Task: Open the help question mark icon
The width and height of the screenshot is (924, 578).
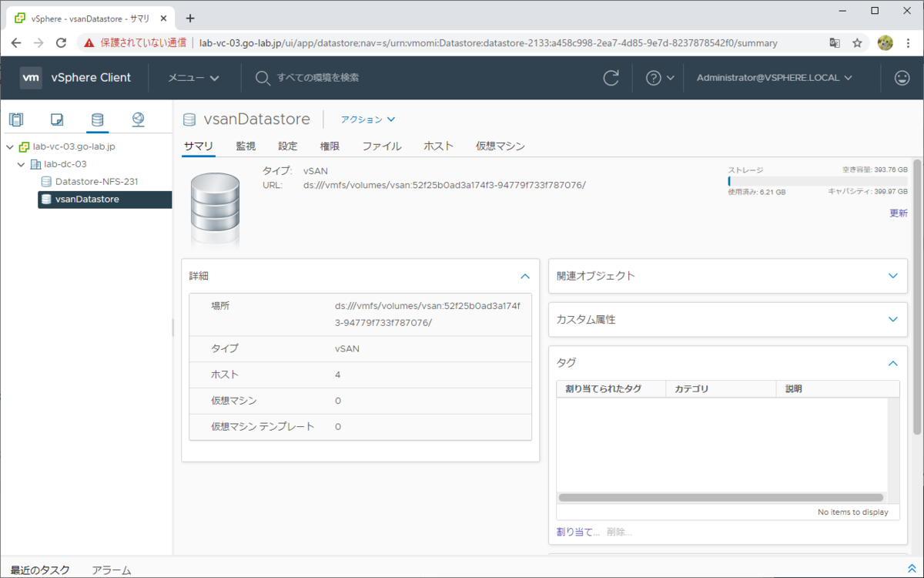Action: click(654, 78)
